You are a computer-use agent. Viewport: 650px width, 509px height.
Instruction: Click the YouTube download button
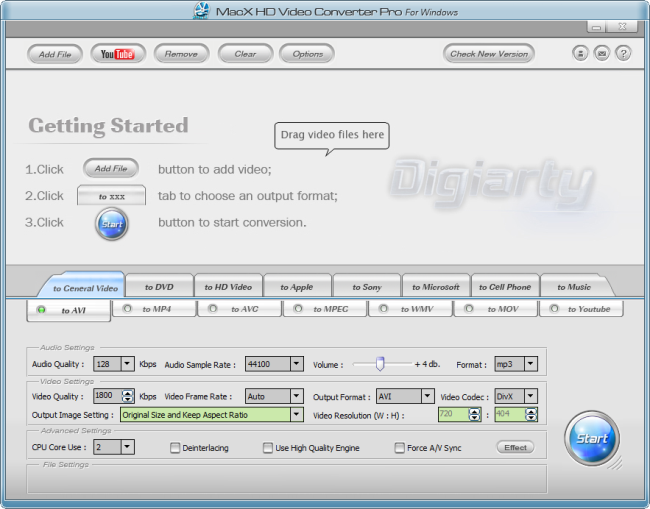point(118,54)
